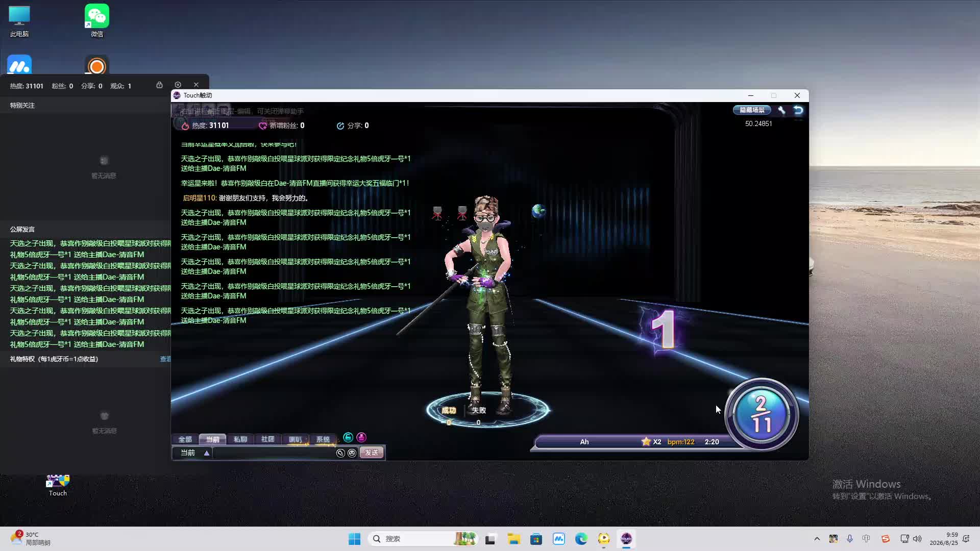Click the magenta stamp icon beside chat tabs
The height and width of the screenshot is (551, 980).
pyautogui.click(x=361, y=437)
